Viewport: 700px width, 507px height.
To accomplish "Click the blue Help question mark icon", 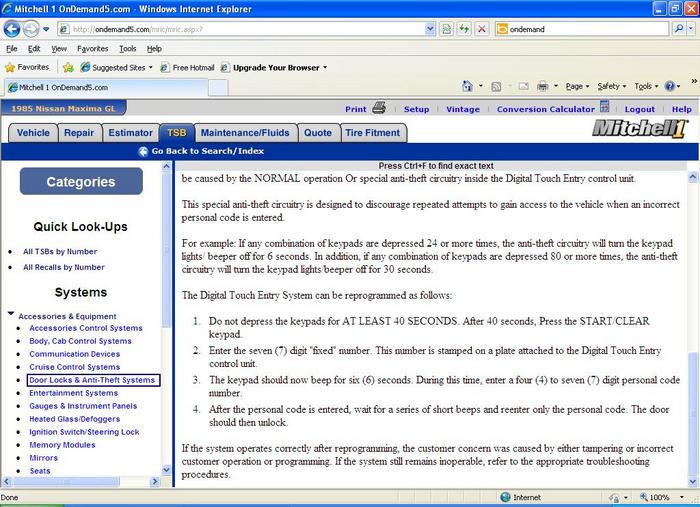I will (670, 86).
